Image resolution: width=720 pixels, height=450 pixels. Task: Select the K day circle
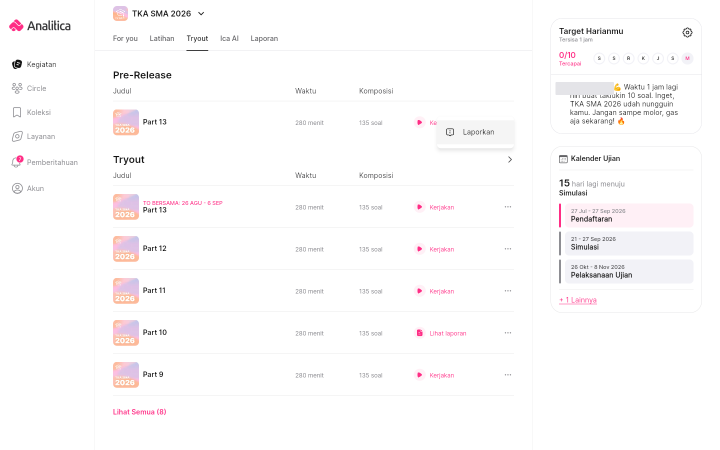643,58
